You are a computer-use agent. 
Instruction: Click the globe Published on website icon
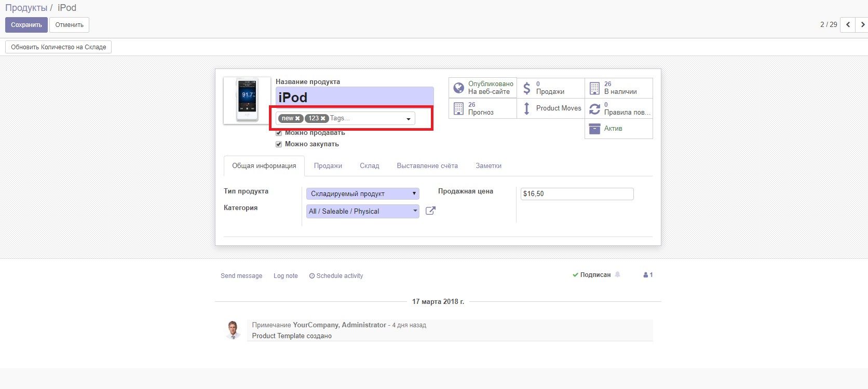pyautogui.click(x=458, y=88)
